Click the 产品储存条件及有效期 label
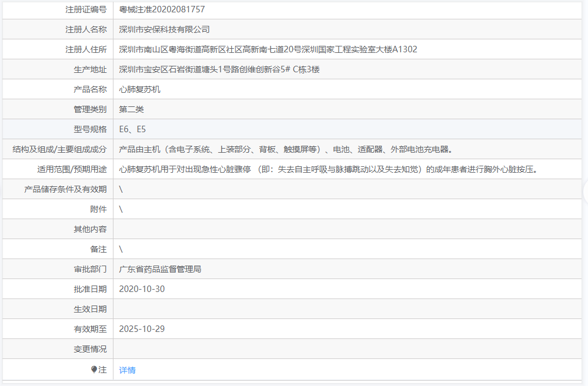 [65, 189]
